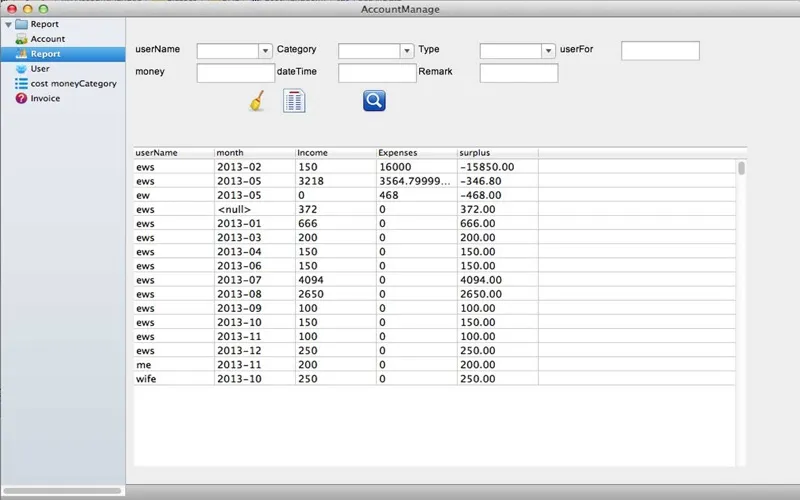Click the month column header
Image resolution: width=800 pixels, height=500 pixels.
point(255,153)
